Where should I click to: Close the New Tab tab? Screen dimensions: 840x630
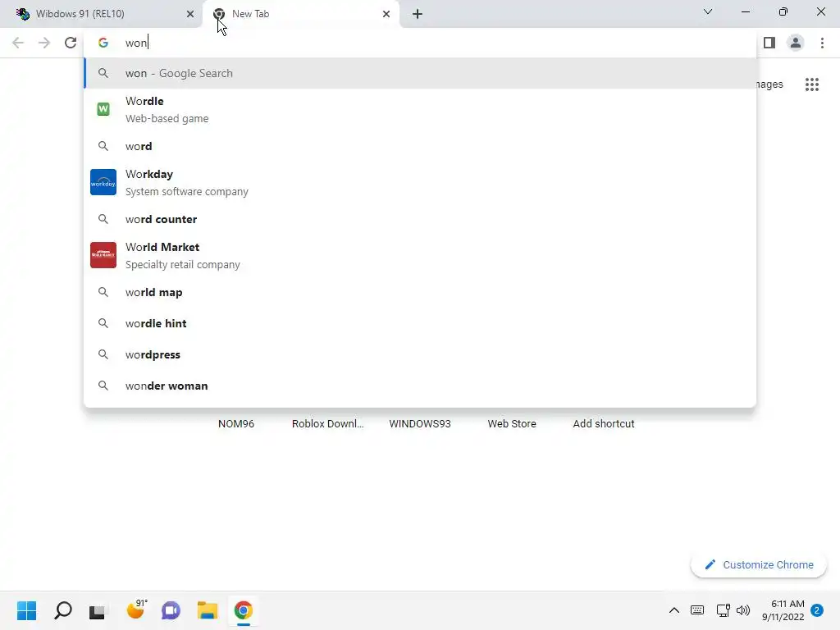[386, 14]
